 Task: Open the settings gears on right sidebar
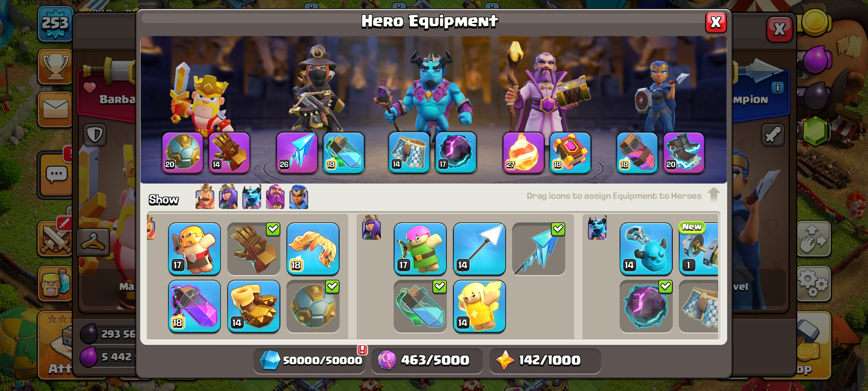(x=814, y=284)
